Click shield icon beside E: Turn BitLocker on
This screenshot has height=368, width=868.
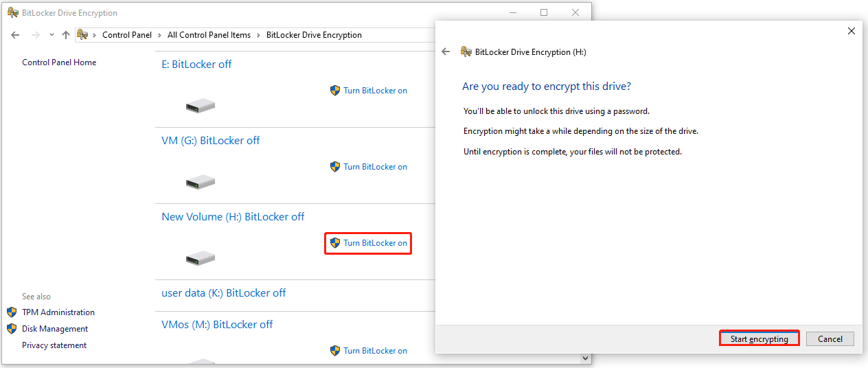pyautogui.click(x=335, y=91)
